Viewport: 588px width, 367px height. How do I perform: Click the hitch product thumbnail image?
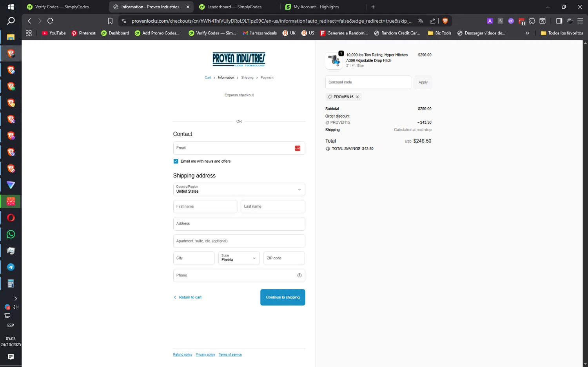(x=334, y=61)
